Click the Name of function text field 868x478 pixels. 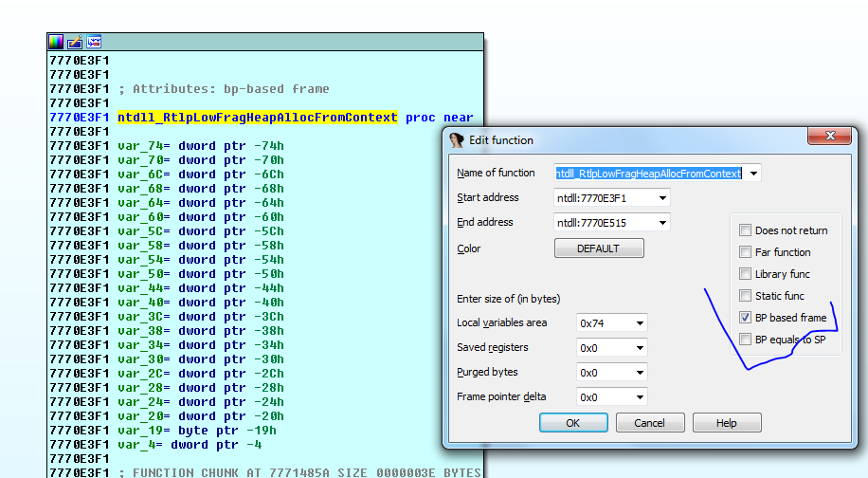coord(648,174)
